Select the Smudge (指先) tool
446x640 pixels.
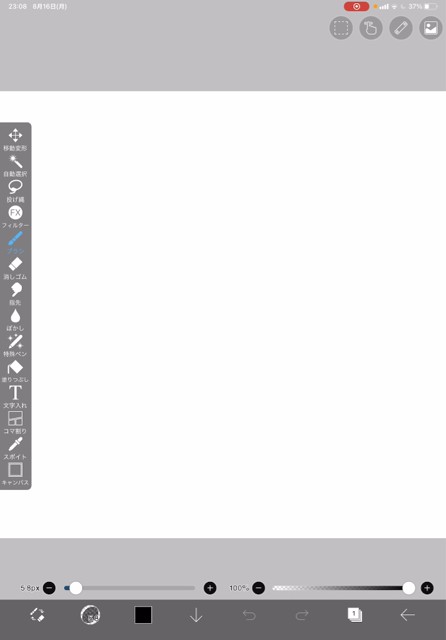15,294
